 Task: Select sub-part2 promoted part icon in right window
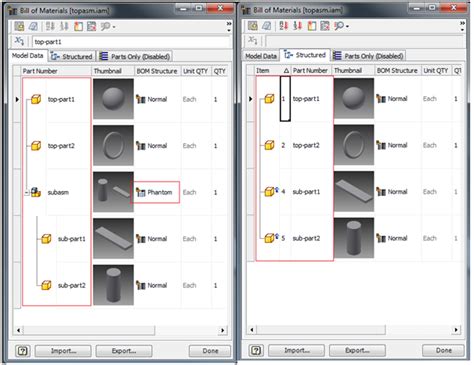(271, 238)
